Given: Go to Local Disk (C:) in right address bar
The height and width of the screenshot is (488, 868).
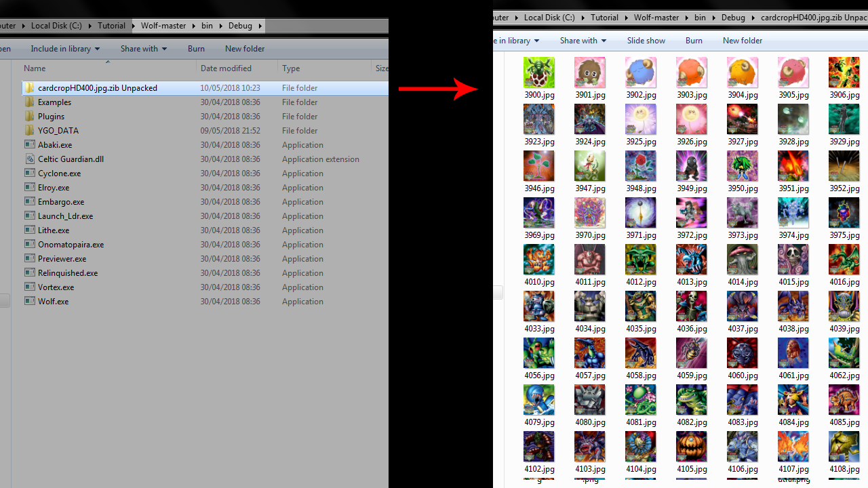Looking at the screenshot, I should coord(549,18).
